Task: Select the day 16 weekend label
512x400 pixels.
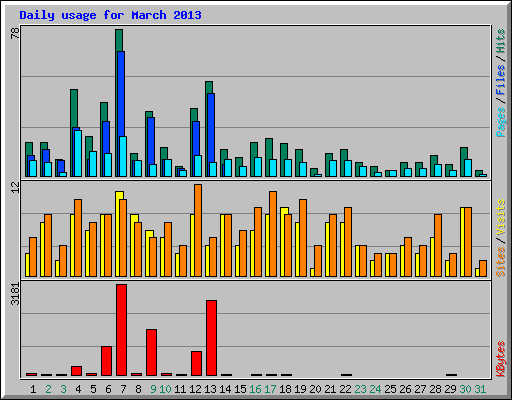Action: click(255, 389)
